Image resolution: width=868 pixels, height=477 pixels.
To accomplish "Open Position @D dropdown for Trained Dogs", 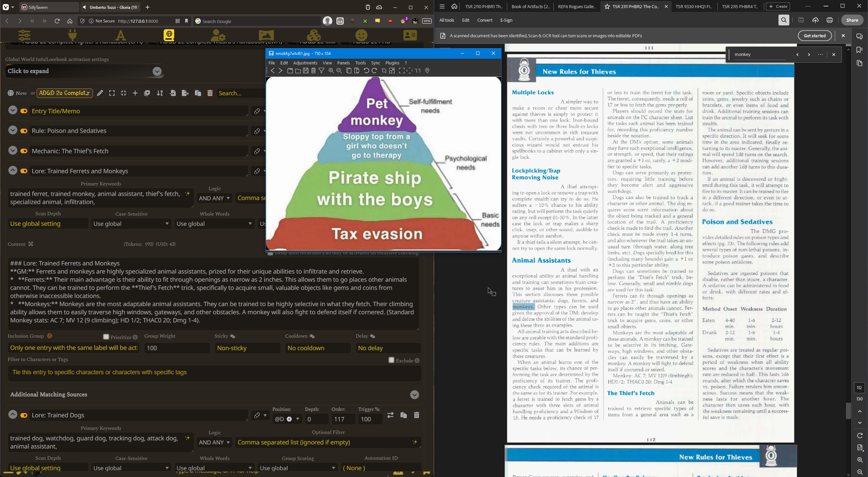I will pos(287,419).
